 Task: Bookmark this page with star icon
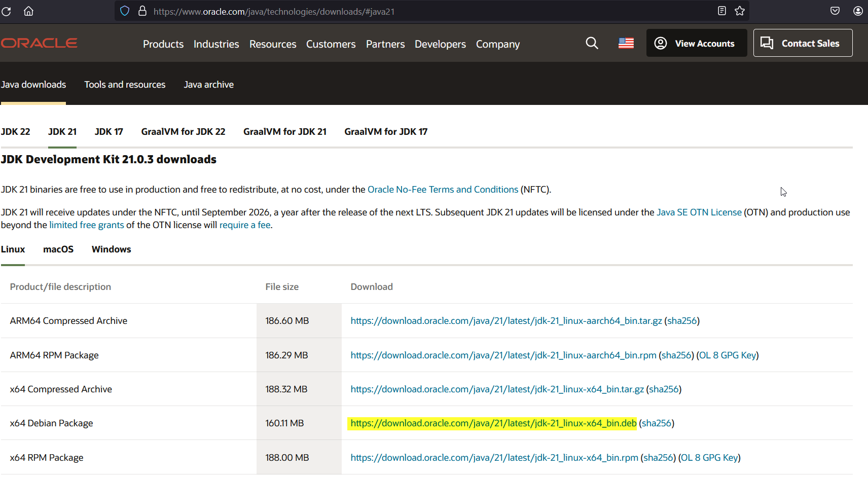[x=740, y=11]
